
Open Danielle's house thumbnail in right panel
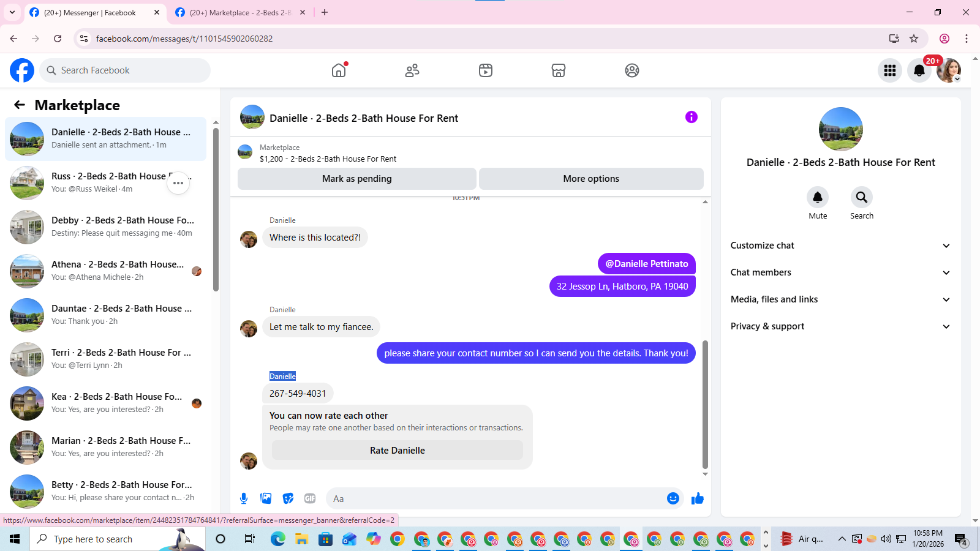841,129
